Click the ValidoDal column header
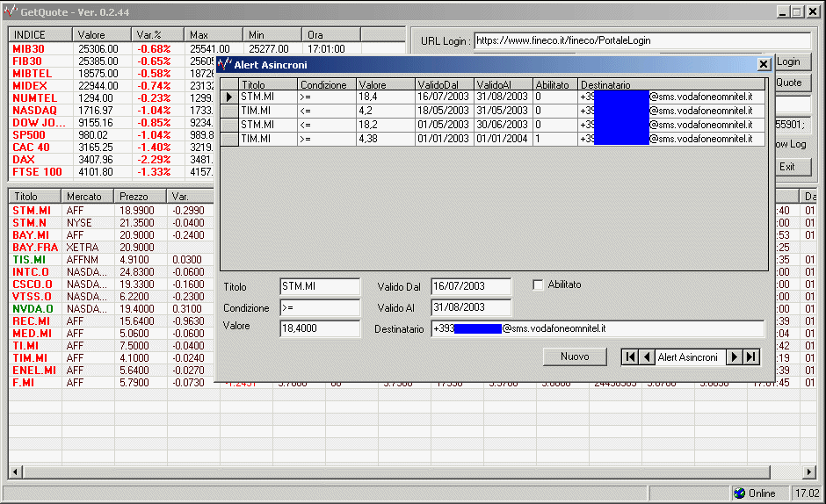826x504 pixels. [444, 84]
